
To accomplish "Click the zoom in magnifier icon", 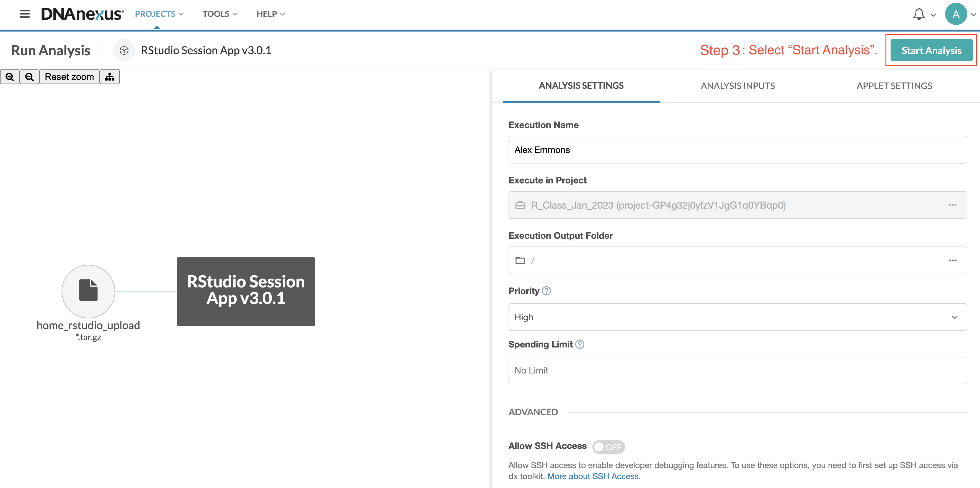I will (10, 77).
